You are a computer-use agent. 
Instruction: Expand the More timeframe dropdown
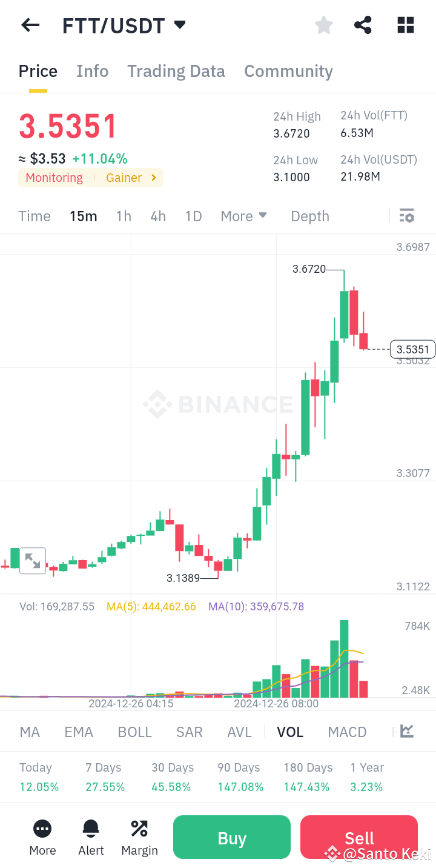[x=243, y=216]
